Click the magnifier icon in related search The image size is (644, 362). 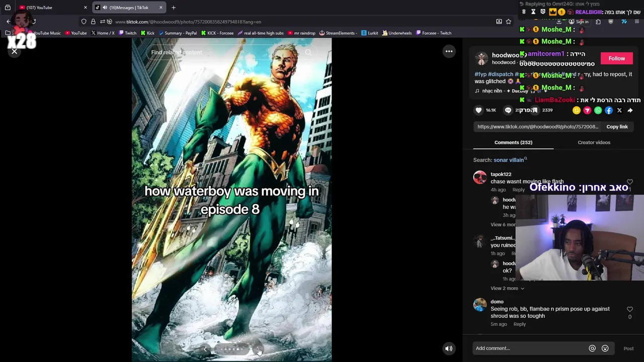pyautogui.click(x=308, y=52)
